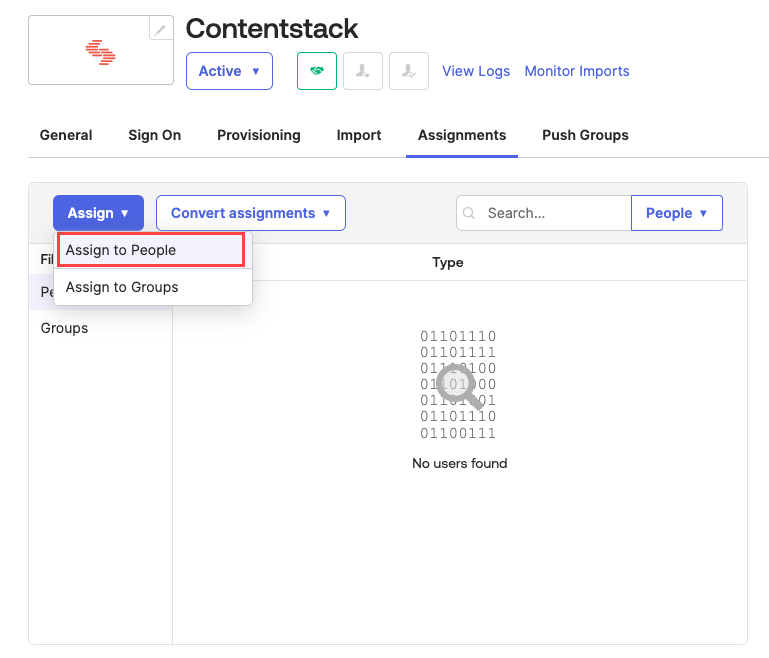Open the View Logs link
Screen dimensions: 769x658
pyautogui.click(x=476, y=71)
